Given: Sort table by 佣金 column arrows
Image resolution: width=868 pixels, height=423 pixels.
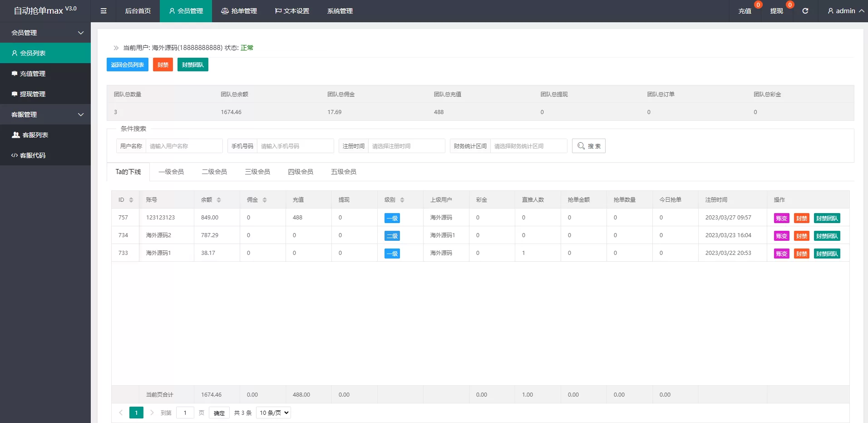Looking at the screenshot, I should [x=265, y=200].
